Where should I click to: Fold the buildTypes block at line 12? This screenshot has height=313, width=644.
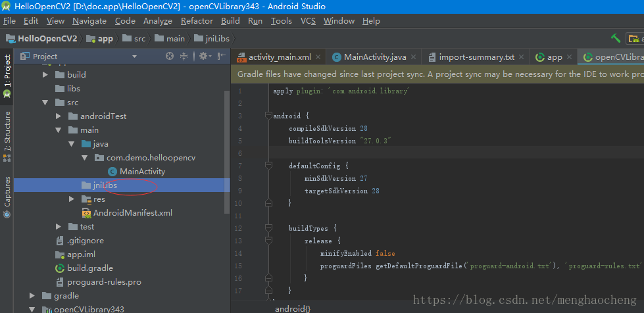coord(268,228)
